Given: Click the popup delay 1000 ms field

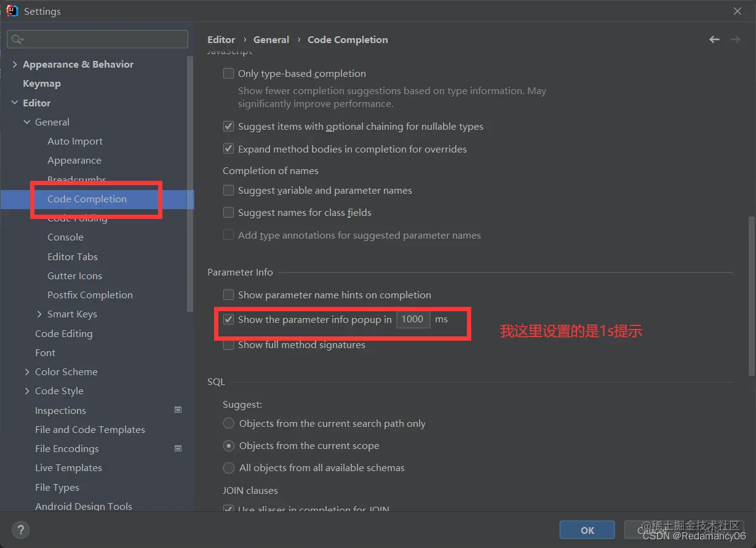Looking at the screenshot, I should [413, 319].
